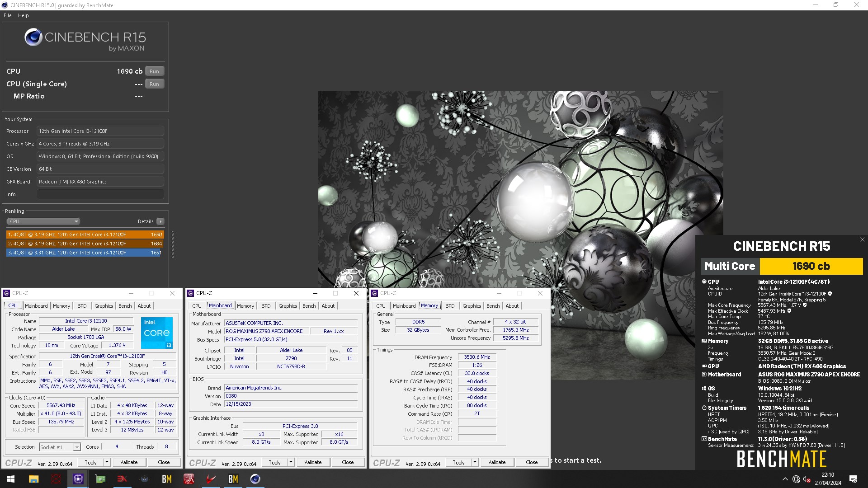The width and height of the screenshot is (868, 488).
Task: Click the Intel Core i3 logo badge
Action: 156,333
